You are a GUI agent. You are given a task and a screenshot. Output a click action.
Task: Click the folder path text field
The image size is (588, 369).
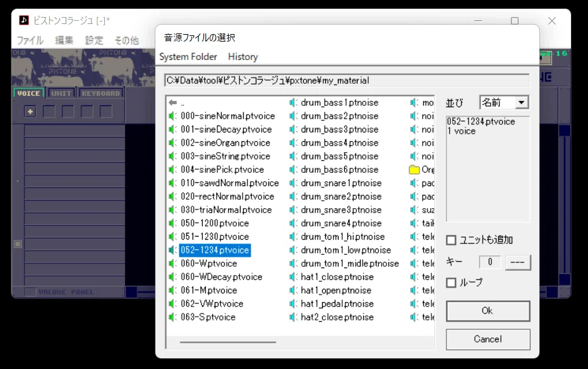point(347,81)
